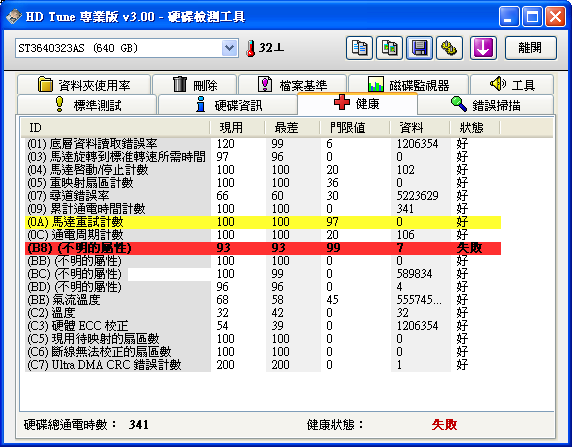Click the 門限值 column header

[x=355, y=128]
